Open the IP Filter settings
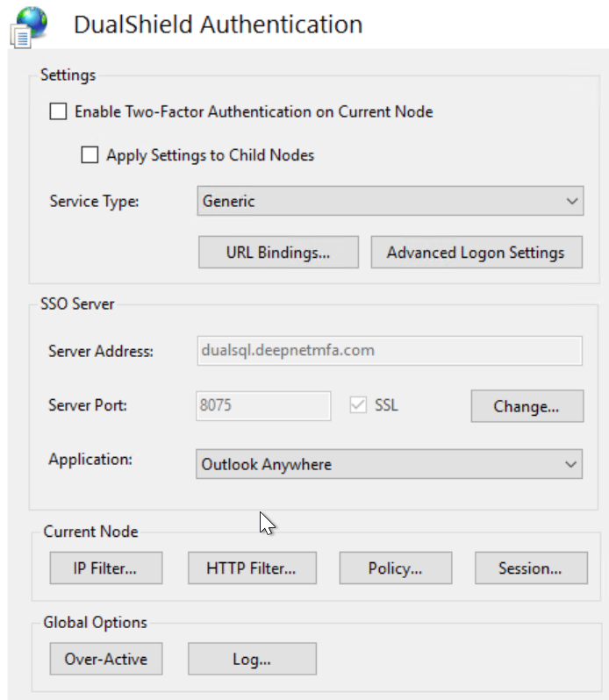 [105, 568]
